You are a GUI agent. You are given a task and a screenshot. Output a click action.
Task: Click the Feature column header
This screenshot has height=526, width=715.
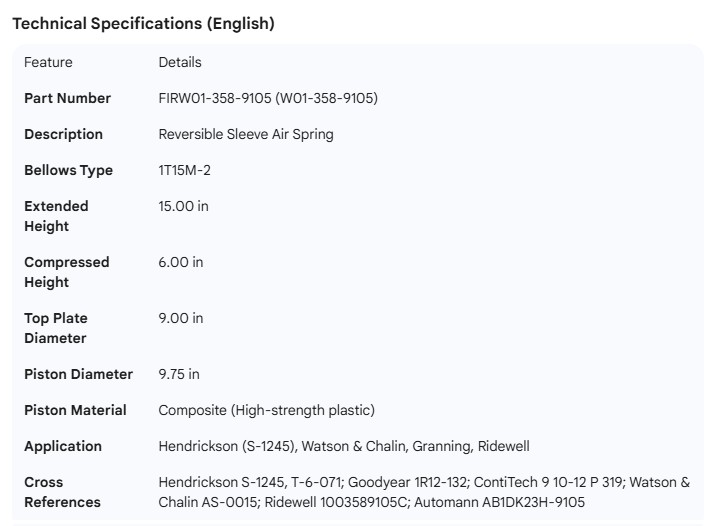(x=48, y=62)
